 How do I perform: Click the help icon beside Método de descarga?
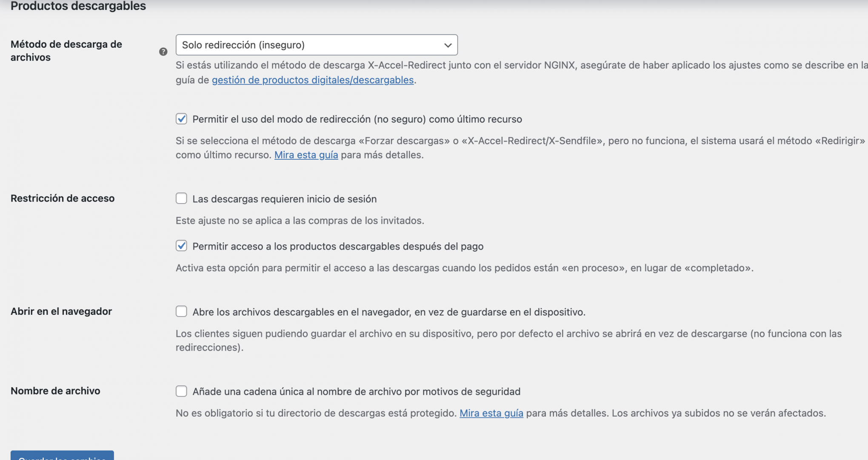pyautogui.click(x=163, y=52)
